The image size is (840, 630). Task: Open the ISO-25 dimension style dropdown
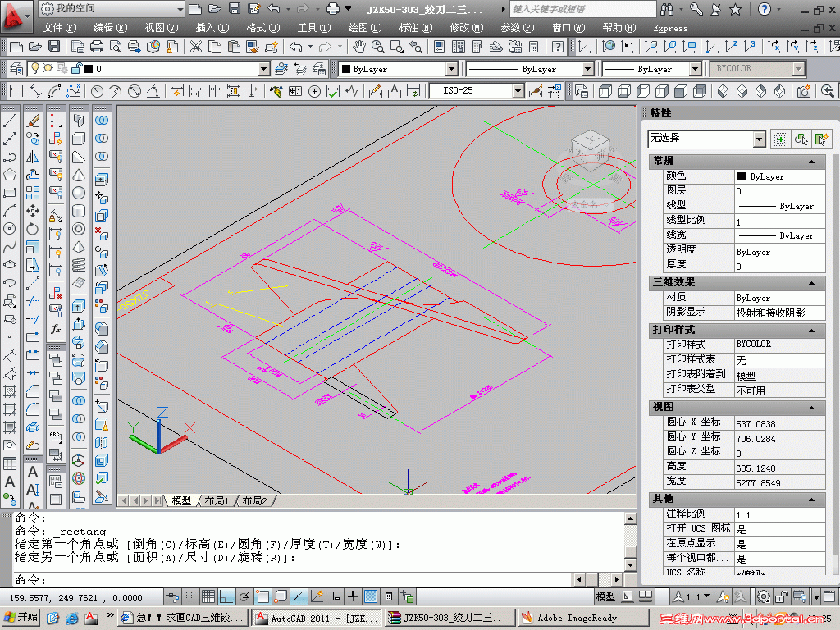(x=518, y=90)
